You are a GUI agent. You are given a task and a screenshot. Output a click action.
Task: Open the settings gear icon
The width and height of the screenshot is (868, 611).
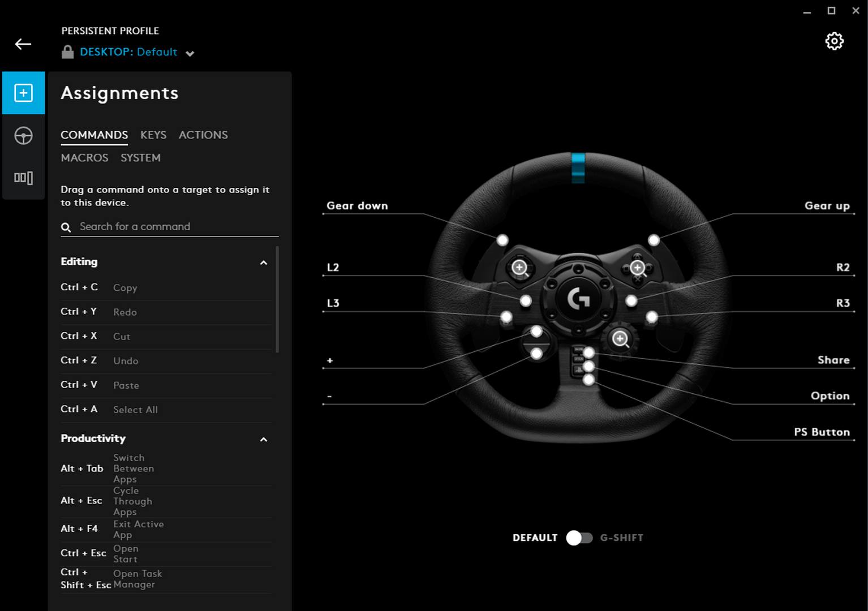(834, 41)
